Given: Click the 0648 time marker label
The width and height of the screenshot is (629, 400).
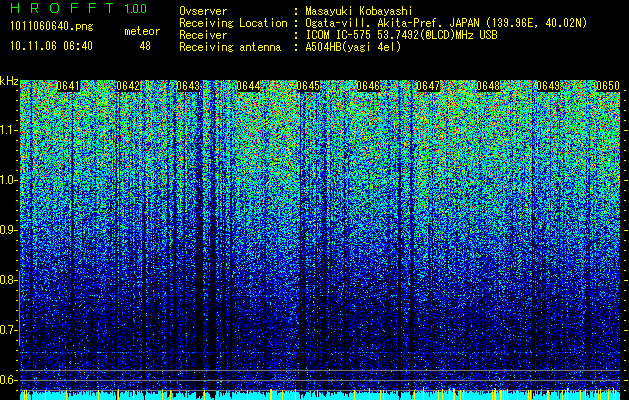Looking at the screenshot, I should 488,86.
